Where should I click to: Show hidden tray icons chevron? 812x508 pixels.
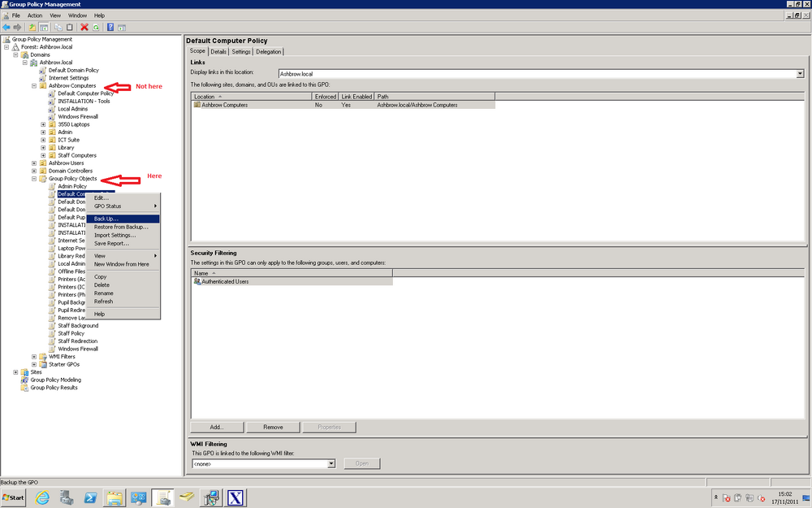point(715,497)
